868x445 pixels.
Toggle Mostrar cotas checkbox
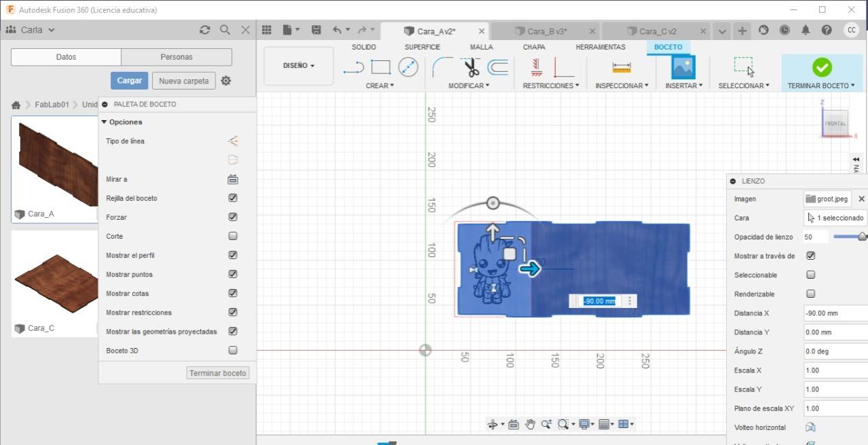pos(233,293)
